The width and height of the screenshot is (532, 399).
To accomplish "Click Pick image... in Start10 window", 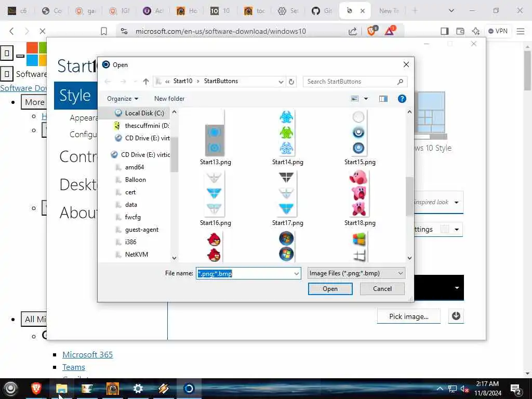I will tap(409, 316).
